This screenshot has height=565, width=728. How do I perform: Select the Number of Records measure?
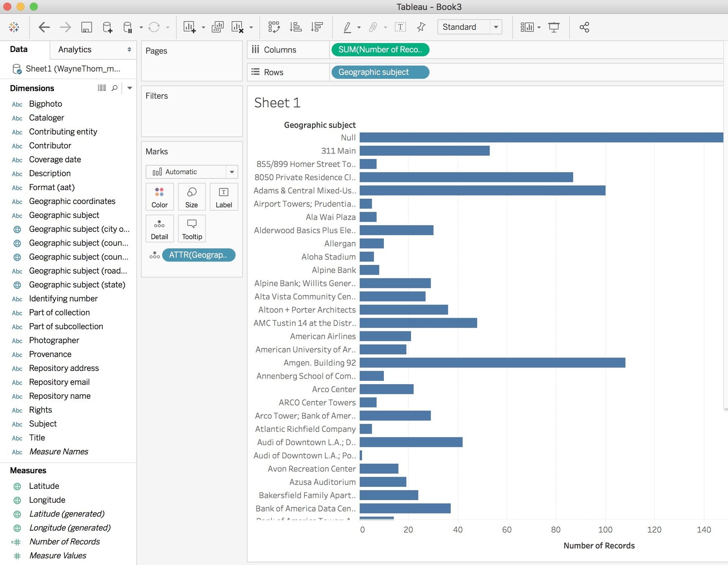[x=65, y=542]
